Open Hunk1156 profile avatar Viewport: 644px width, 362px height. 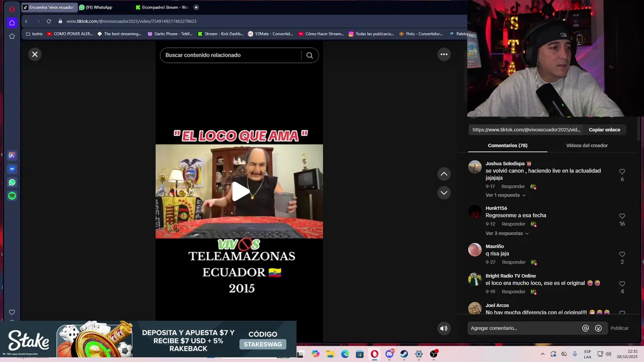click(475, 212)
